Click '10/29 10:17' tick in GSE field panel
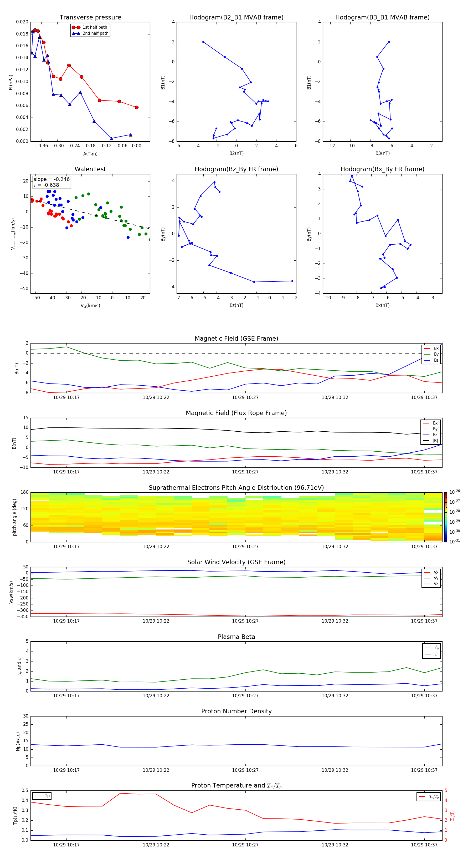Screen dimensions: 473x868 tap(66, 398)
